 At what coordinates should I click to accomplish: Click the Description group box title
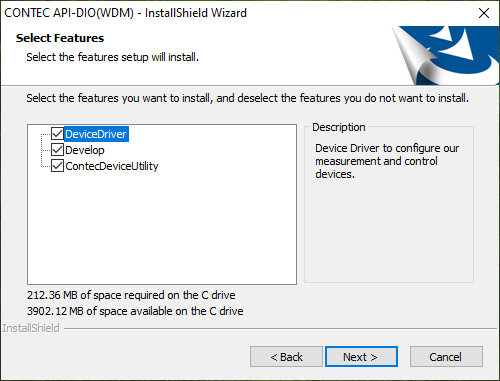point(339,127)
